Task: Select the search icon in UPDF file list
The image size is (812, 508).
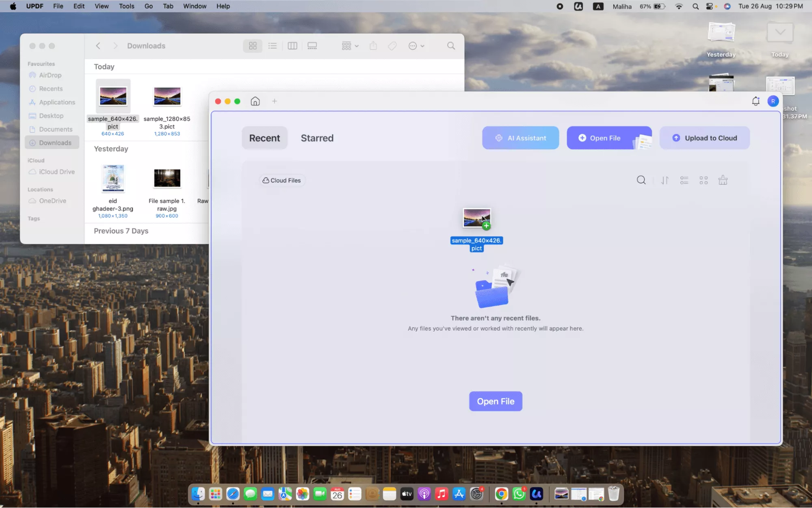Action: (x=641, y=180)
